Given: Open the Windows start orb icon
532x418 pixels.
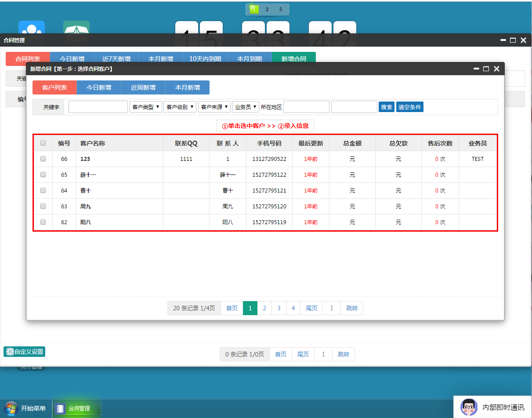Looking at the screenshot, I should tap(11, 408).
